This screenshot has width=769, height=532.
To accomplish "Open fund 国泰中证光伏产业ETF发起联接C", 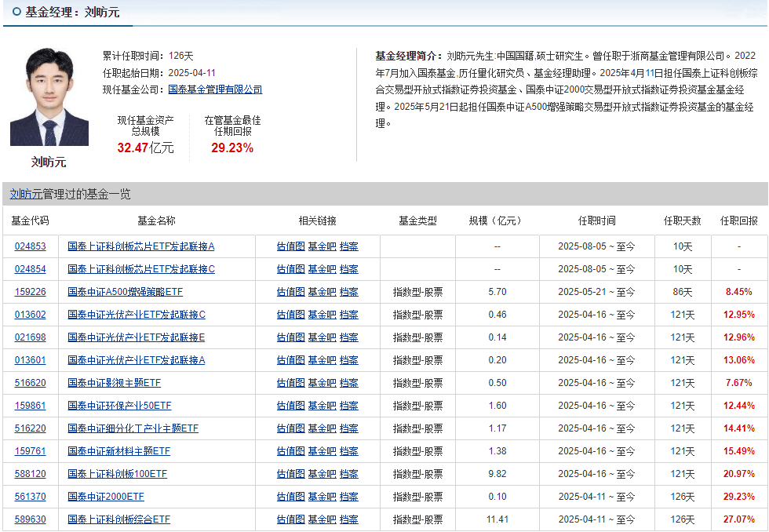I will (137, 315).
